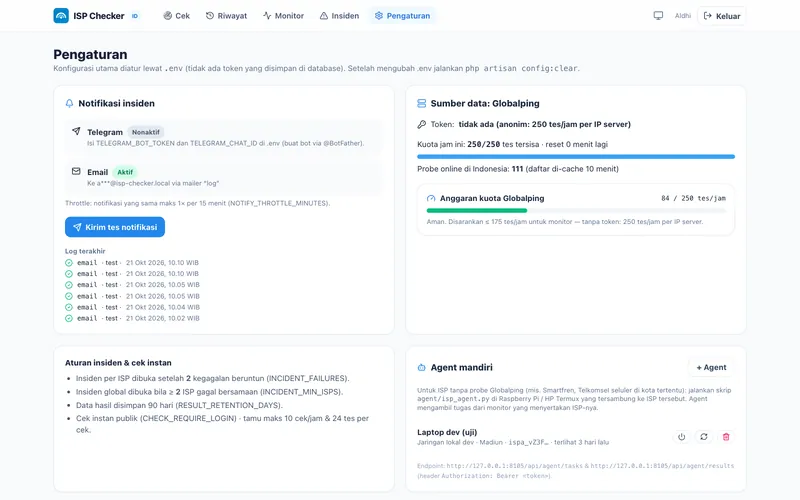
Task: Click the INCIDENT_FAILURES rule line
Action: [212, 379]
